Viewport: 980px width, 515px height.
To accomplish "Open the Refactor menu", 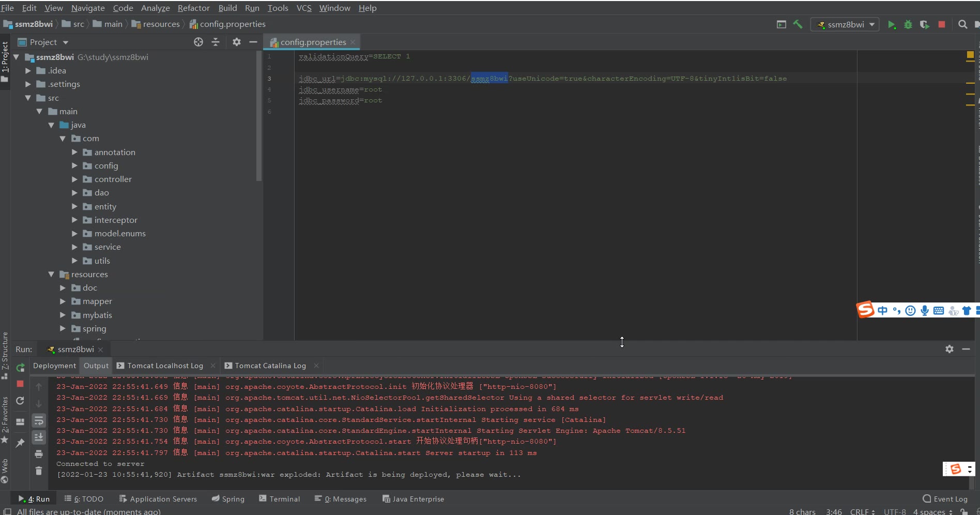I will (x=193, y=8).
